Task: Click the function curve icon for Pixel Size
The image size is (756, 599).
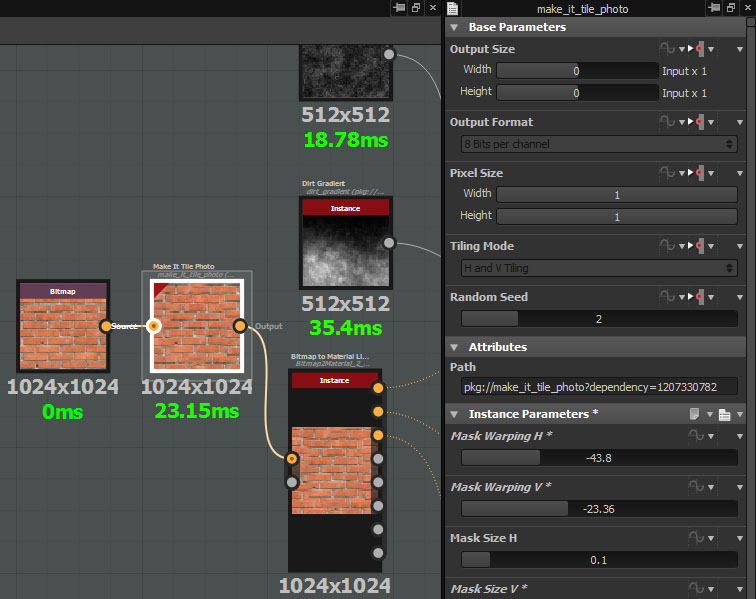Action: (x=667, y=173)
